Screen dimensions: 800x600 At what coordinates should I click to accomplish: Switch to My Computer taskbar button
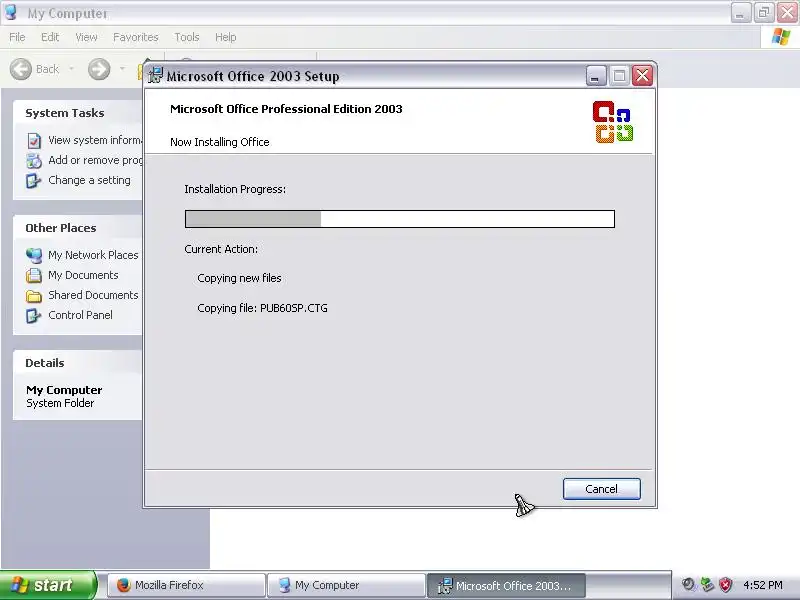point(346,585)
